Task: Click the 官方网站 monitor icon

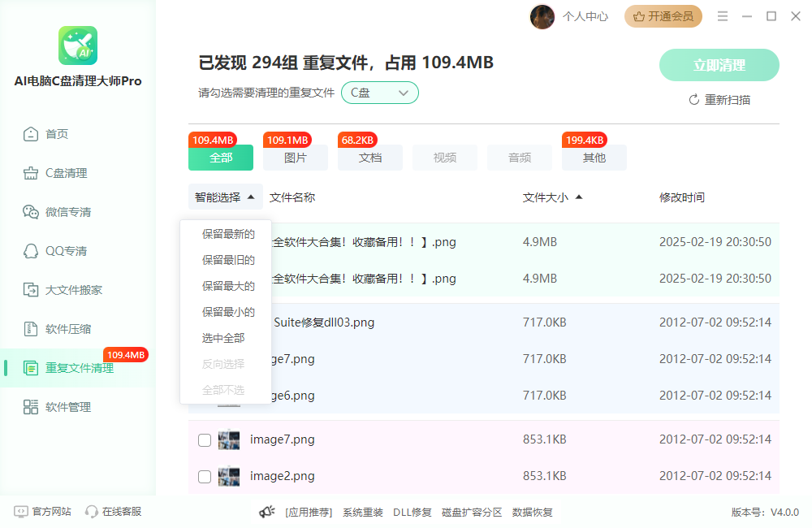Action: click(21, 512)
